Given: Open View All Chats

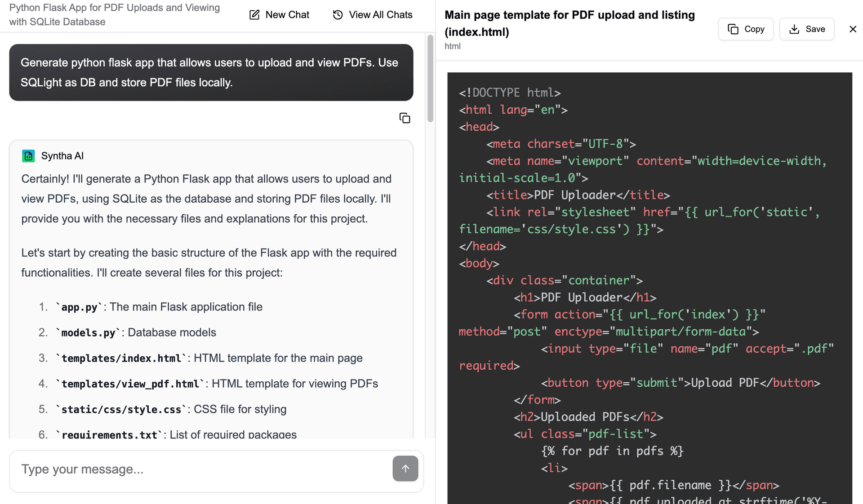Looking at the screenshot, I should tap(372, 14).
